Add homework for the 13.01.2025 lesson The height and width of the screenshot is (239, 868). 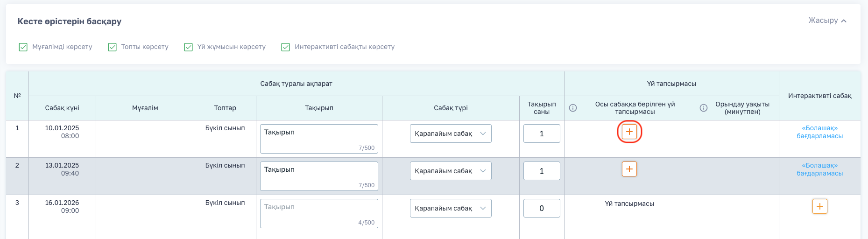coord(629,169)
